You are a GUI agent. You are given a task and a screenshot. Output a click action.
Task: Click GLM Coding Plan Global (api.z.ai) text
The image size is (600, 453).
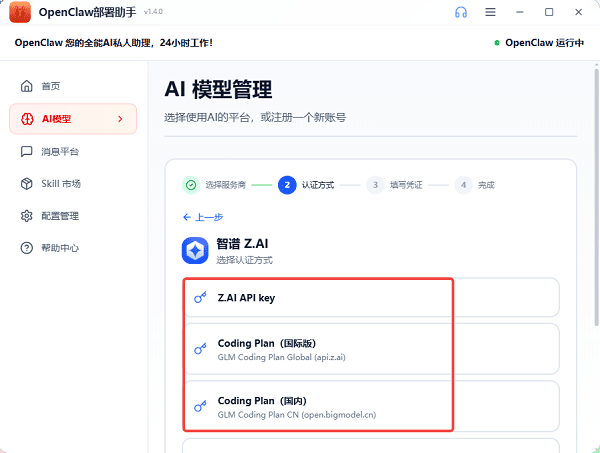point(282,357)
